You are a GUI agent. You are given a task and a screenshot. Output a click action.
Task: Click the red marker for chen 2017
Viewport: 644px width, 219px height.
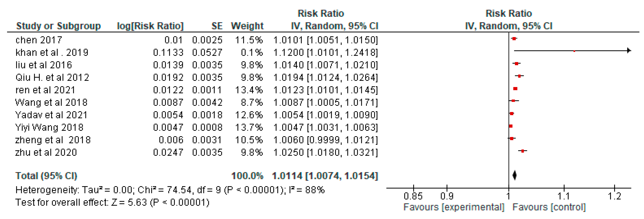[514, 39]
